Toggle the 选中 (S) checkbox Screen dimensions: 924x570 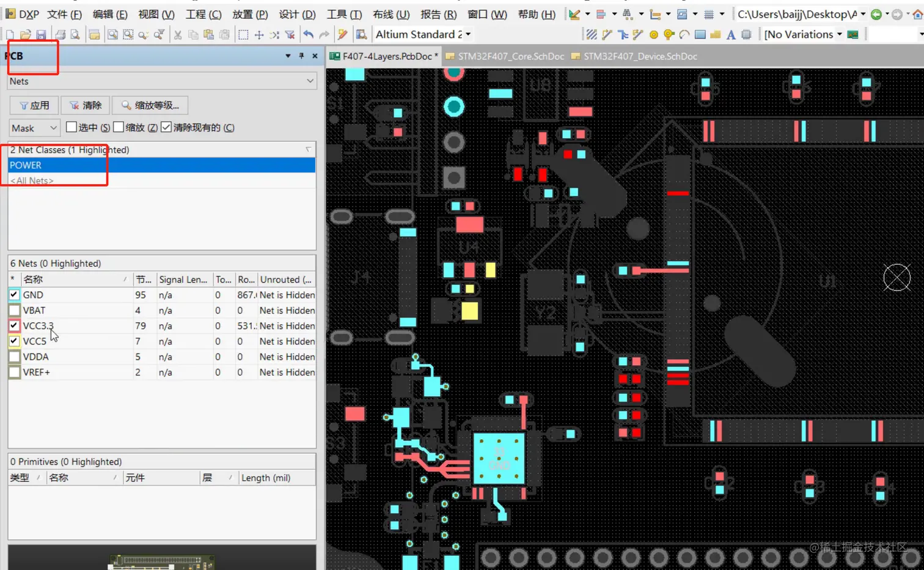[71, 127]
